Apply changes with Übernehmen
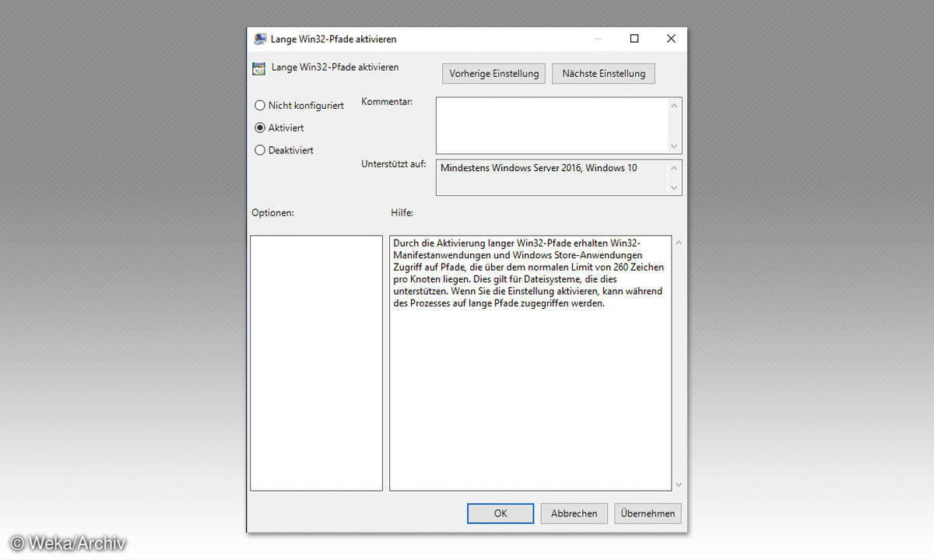This screenshot has height=560, width=934. [x=648, y=513]
